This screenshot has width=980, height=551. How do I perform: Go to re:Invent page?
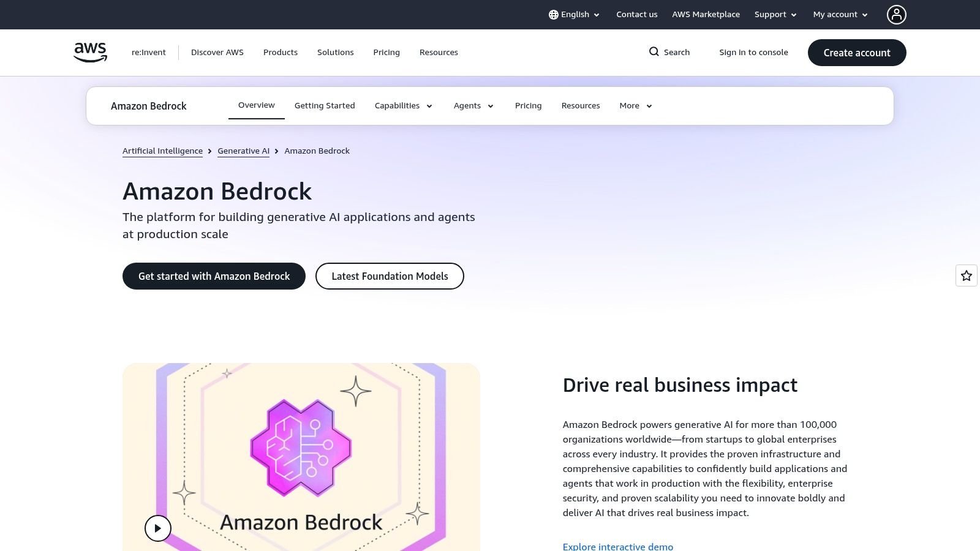[149, 53]
